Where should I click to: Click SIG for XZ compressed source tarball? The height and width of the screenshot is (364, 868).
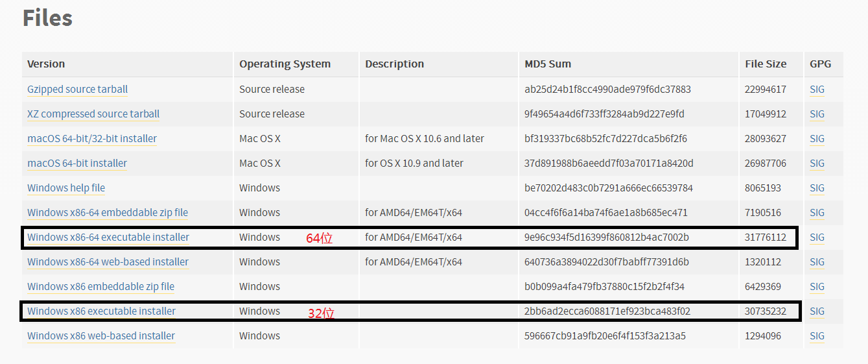(x=817, y=114)
